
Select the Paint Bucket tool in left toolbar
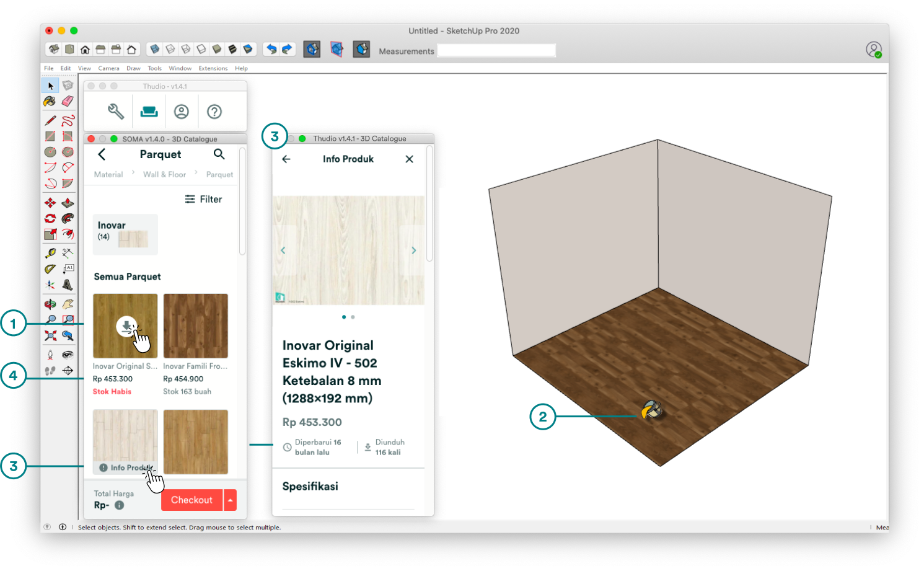(x=50, y=101)
